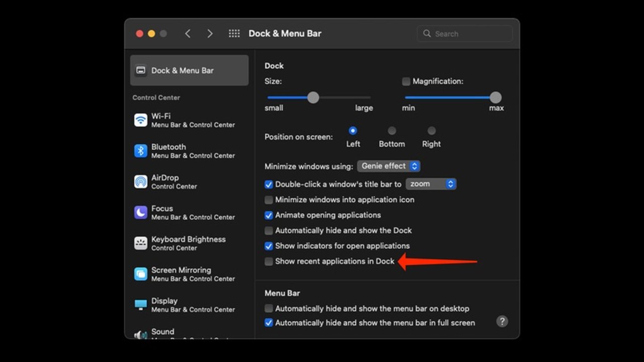Click the Dock Size slider knob
This screenshot has height=362, width=644.
coord(313,98)
